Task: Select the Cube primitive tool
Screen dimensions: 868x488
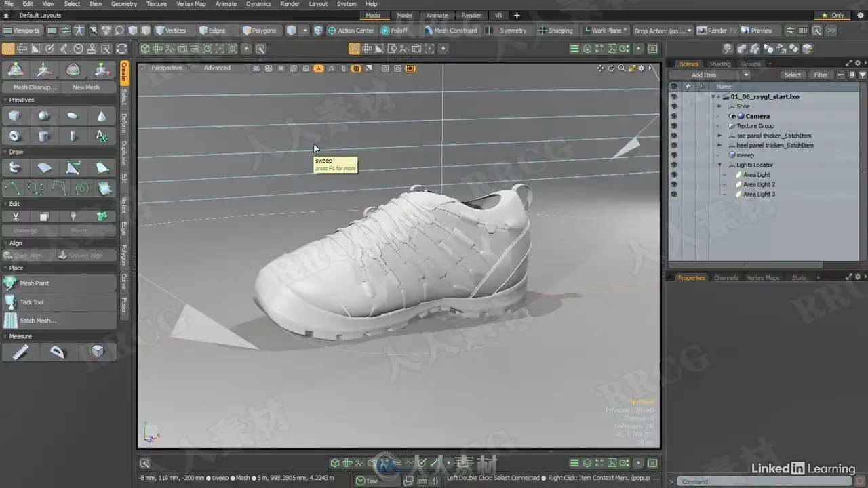Action: (x=14, y=117)
